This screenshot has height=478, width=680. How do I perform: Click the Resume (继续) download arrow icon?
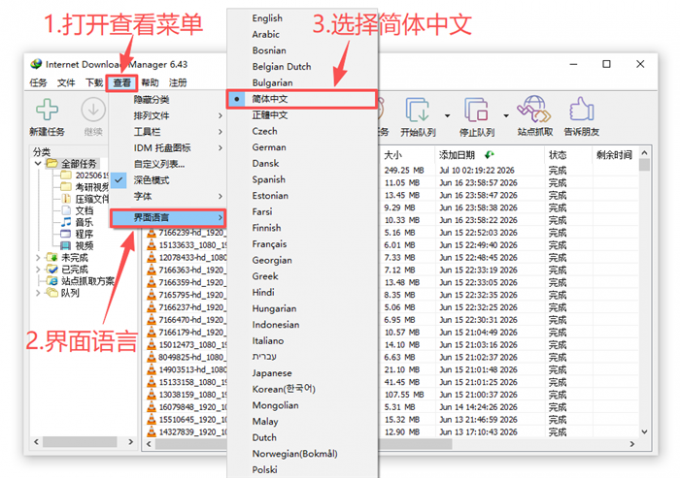click(x=93, y=109)
